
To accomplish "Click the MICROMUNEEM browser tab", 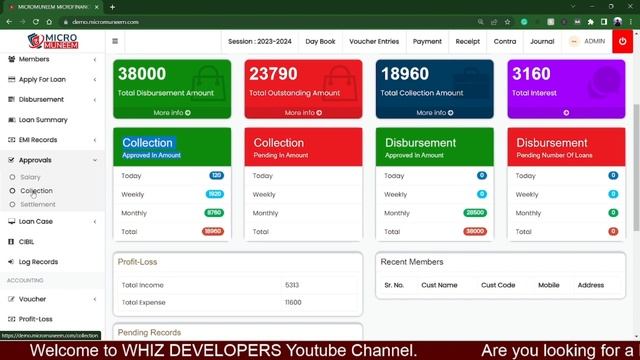I will (53, 7).
